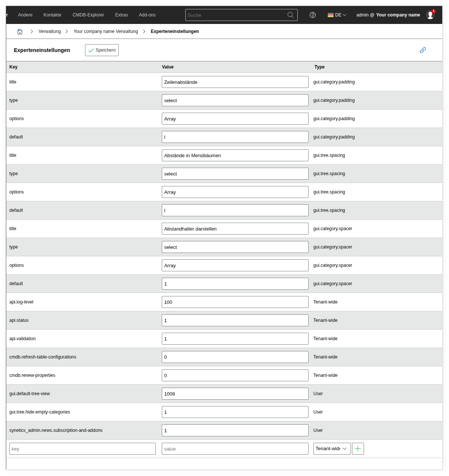Image resolution: width=449 pixels, height=476 pixels.
Task: Click the new key input field
Action: coord(82,449)
